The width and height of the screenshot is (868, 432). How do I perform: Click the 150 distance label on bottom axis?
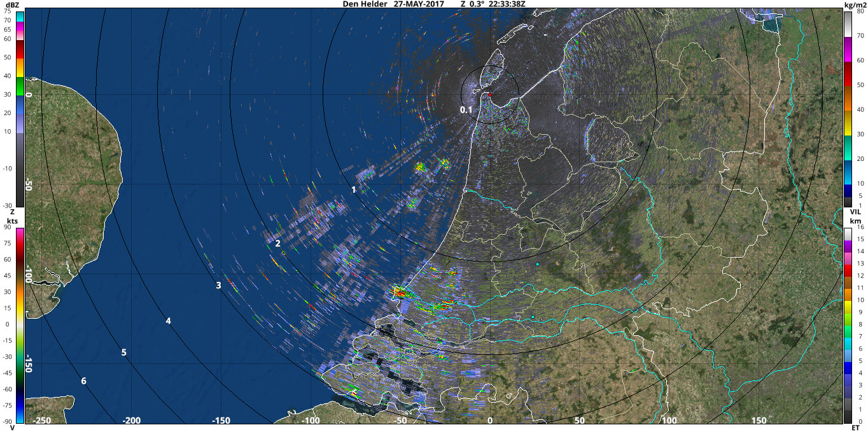[759, 421]
